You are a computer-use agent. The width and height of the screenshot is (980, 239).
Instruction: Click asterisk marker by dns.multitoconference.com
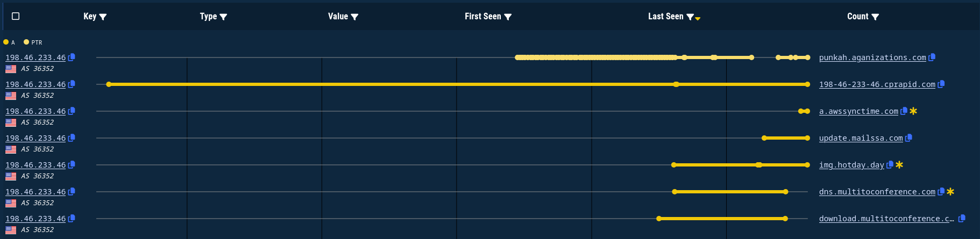950,191
